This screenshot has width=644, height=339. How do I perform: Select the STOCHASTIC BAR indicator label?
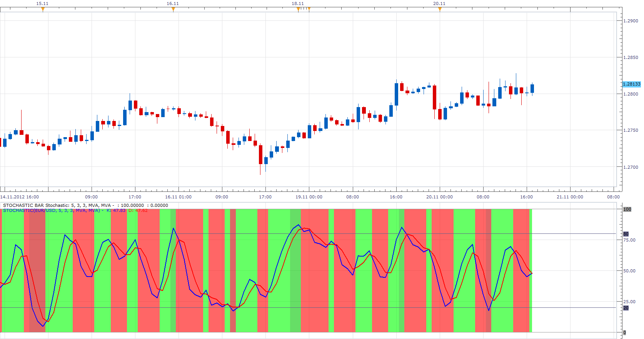85,205
